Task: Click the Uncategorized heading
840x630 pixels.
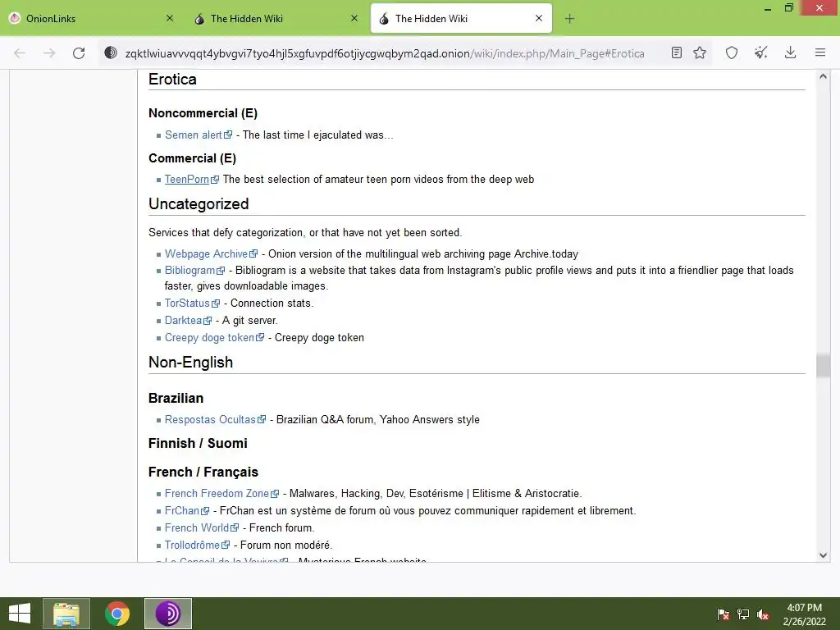Action: (199, 204)
